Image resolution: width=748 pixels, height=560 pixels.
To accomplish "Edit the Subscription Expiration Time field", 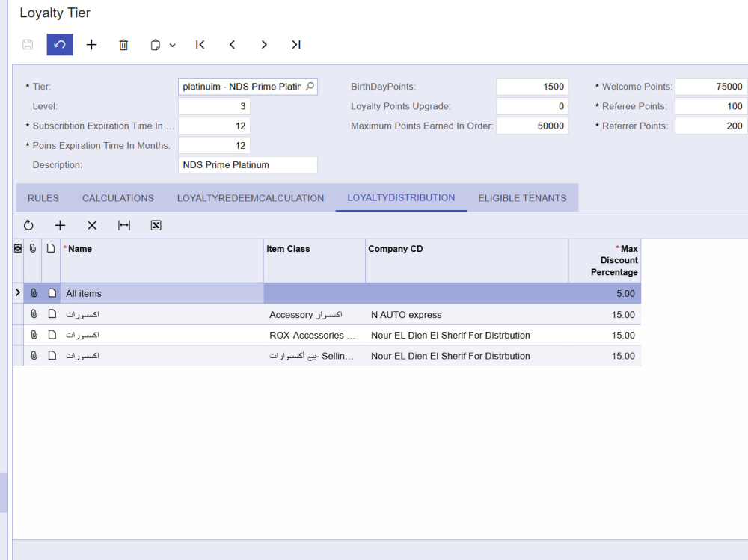I will click(214, 126).
